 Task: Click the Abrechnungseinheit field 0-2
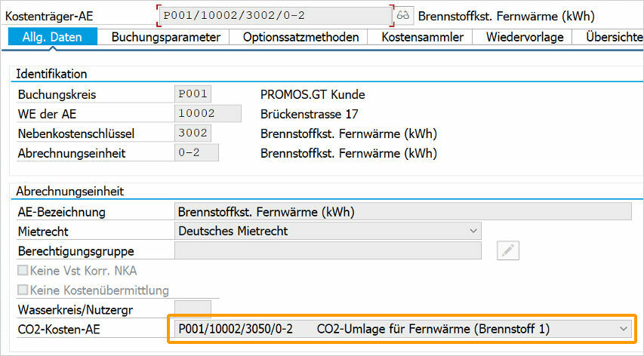[196, 153]
